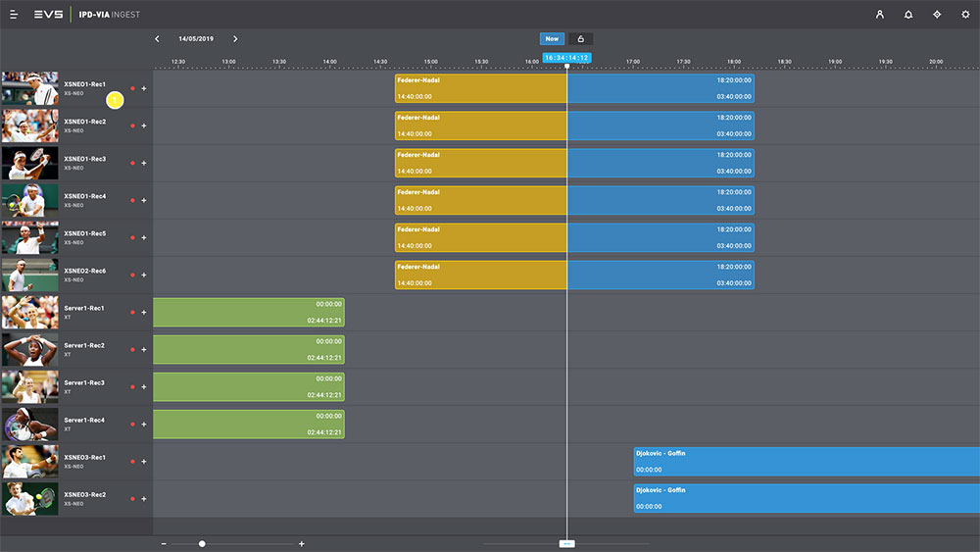Toggle the timeline lock button beside Now
Image resolution: width=980 pixels, height=552 pixels.
[580, 39]
